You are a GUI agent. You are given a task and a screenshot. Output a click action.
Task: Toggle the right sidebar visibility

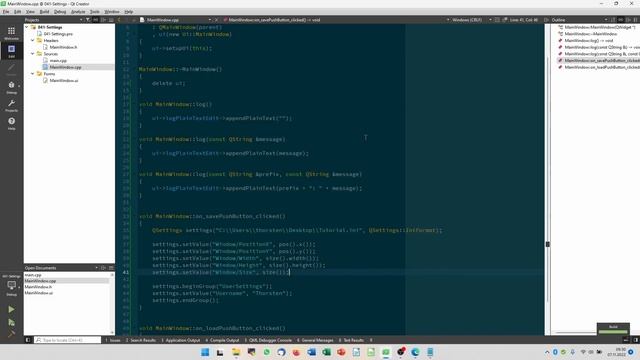coord(636,340)
